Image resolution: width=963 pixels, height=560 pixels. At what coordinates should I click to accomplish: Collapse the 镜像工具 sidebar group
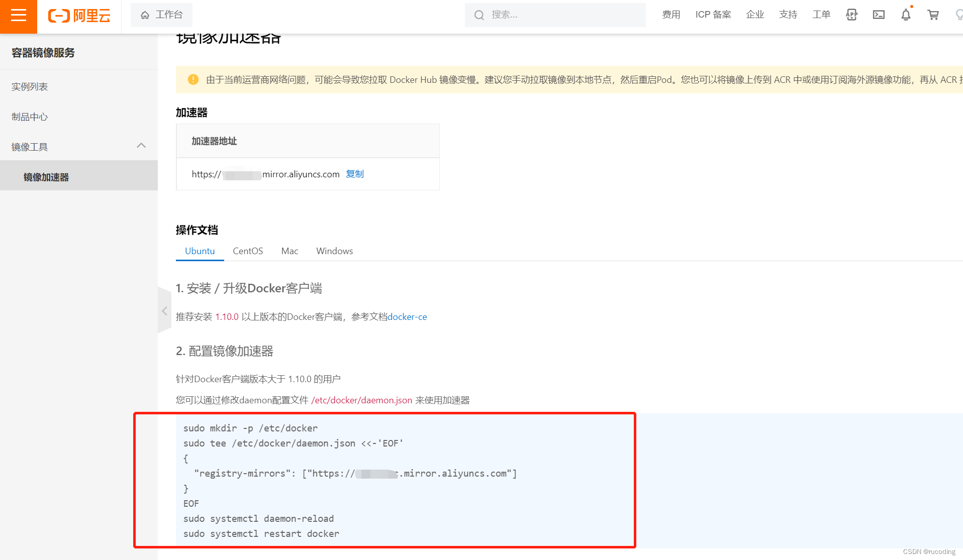(141, 146)
